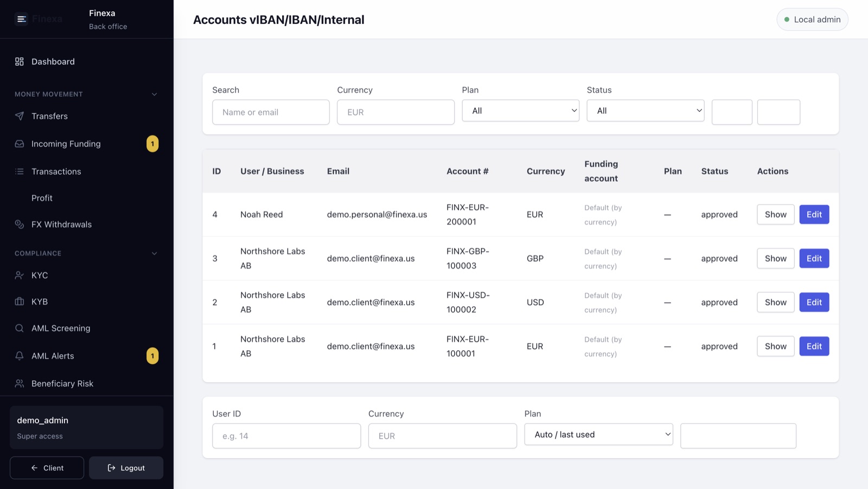This screenshot has height=489, width=868.
Task: Click the AML Alerts bell icon
Action: pyautogui.click(x=20, y=356)
